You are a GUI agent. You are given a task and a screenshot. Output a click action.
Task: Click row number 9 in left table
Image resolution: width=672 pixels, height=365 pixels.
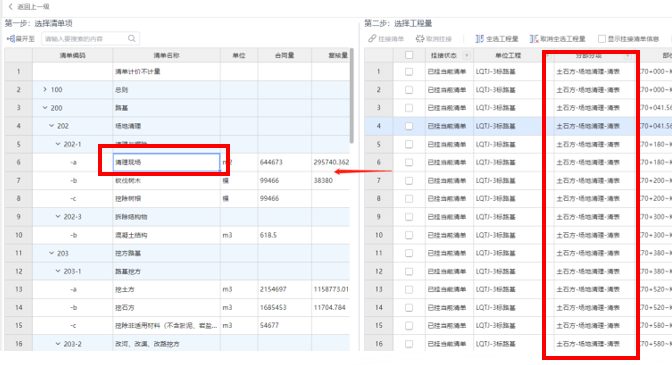(x=18, y=217)
